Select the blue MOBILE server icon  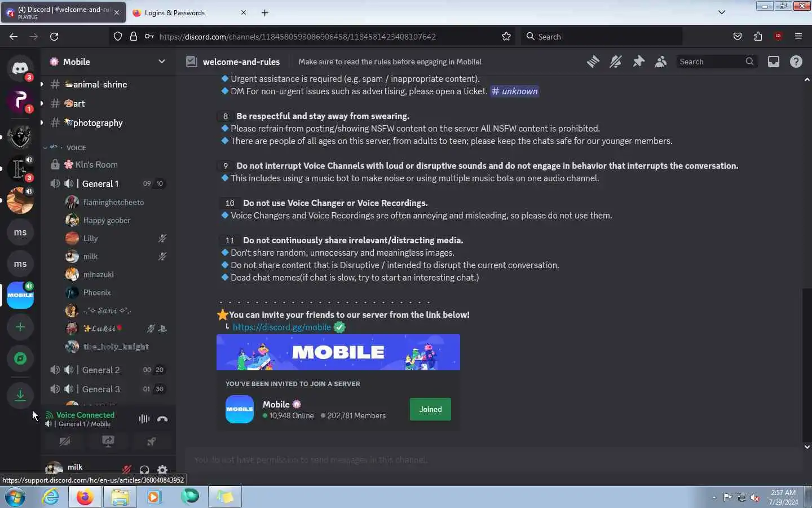[20, 295]
